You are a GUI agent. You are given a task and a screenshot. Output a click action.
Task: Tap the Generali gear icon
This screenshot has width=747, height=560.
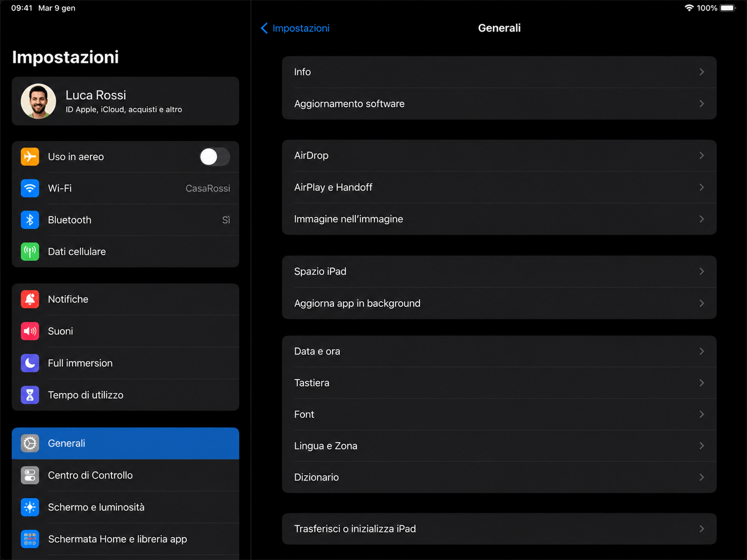point(30,443)
